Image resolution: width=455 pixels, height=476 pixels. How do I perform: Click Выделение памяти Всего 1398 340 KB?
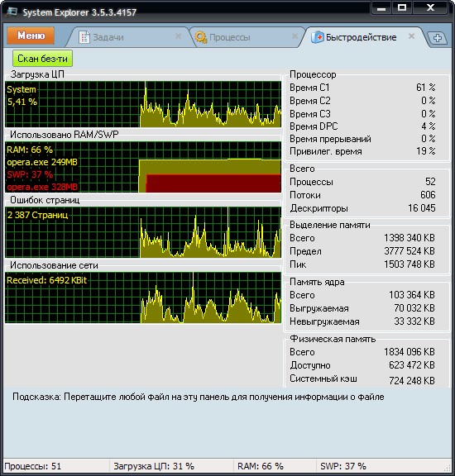(x=409, y=238)
